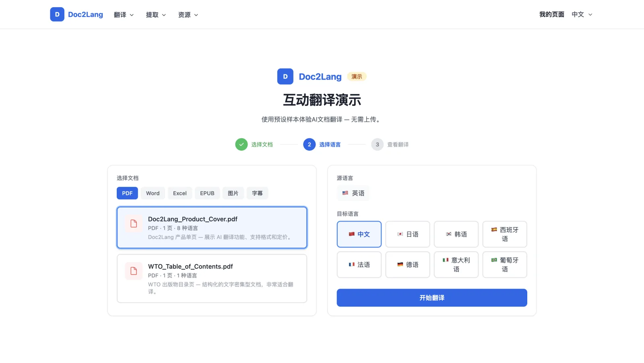The height and width of the screenshot is (363, 644).
Task: Click the China flag icon in 中文 option
Action: (x=351, y=234)
